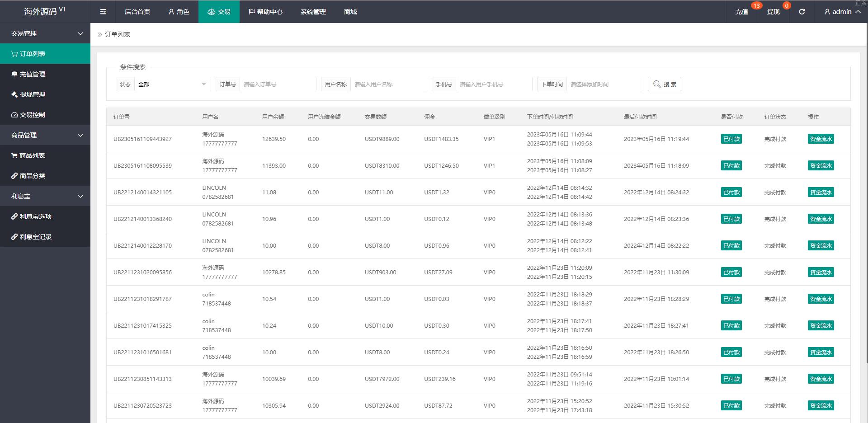
Task: Open 充值 notifications with badge 13
Action: [742, 12]
